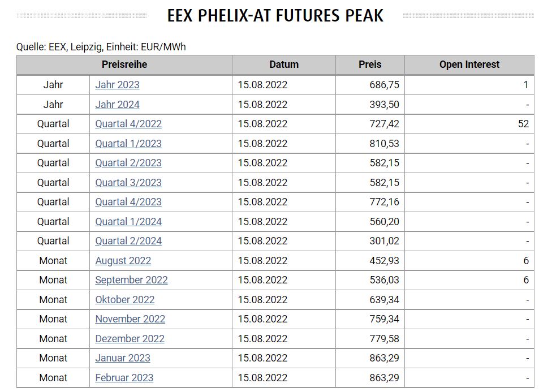Click the Datum column header

[x=284, y=64]
